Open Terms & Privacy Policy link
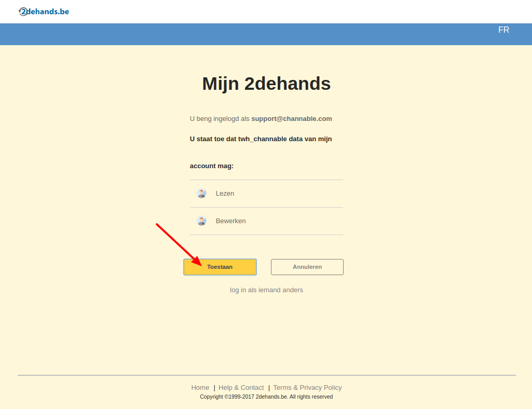Screen dimensions: 532x409 click(307, 388)
